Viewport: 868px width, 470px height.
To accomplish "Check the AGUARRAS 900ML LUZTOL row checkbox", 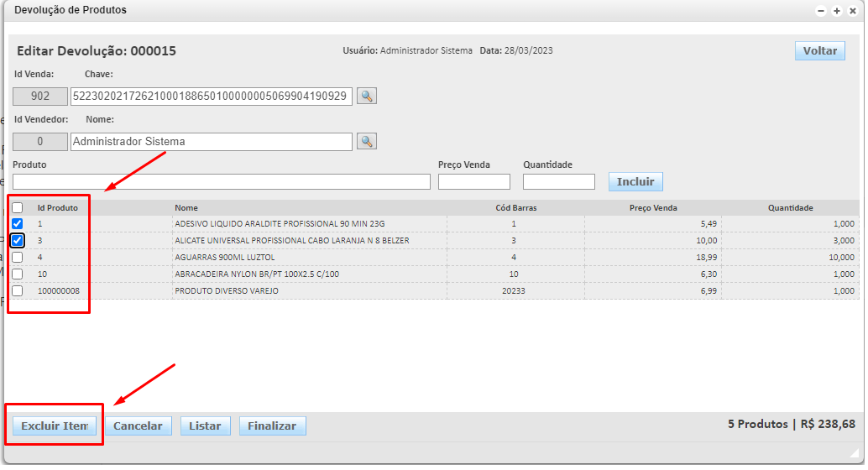I will (x=18, y=258).
